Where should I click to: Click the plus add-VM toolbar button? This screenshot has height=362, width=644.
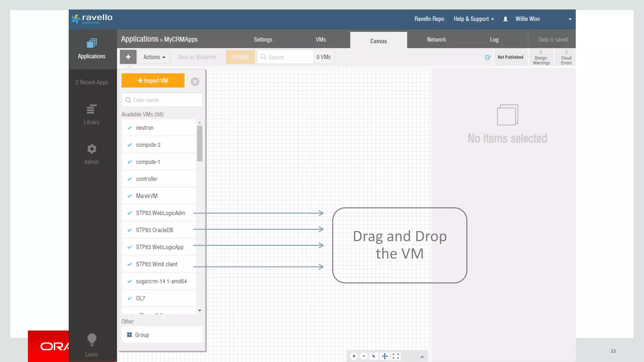(x=128, y=57)
